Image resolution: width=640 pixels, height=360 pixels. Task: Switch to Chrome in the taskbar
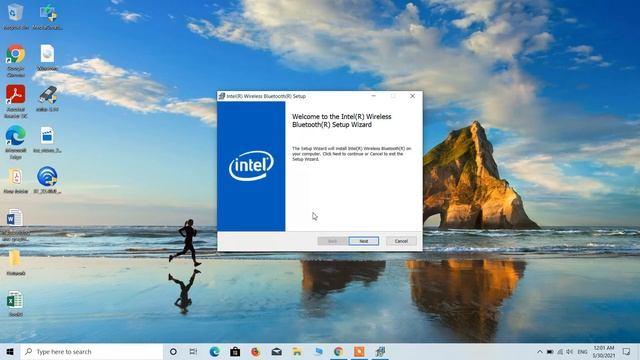pos(338,351)
